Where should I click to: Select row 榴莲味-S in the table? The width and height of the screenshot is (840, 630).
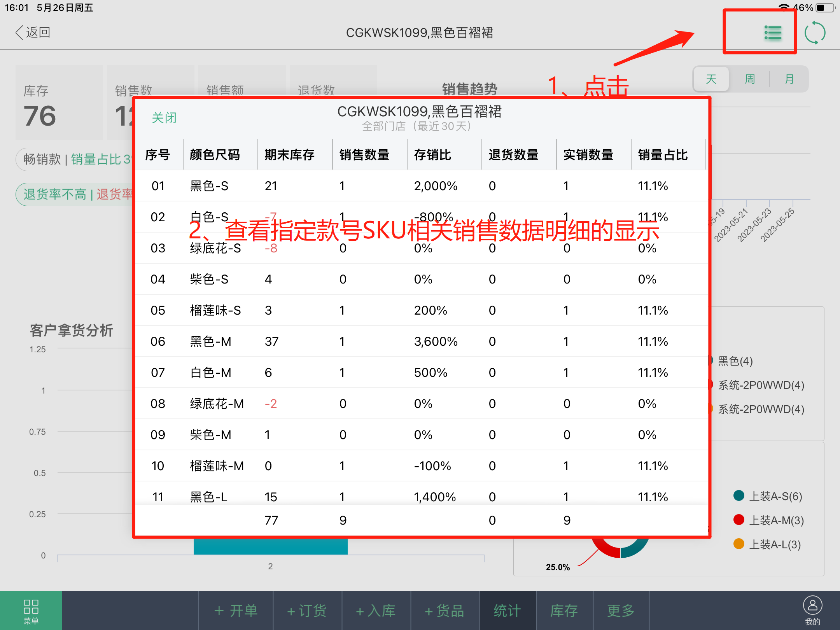point(421,310)
